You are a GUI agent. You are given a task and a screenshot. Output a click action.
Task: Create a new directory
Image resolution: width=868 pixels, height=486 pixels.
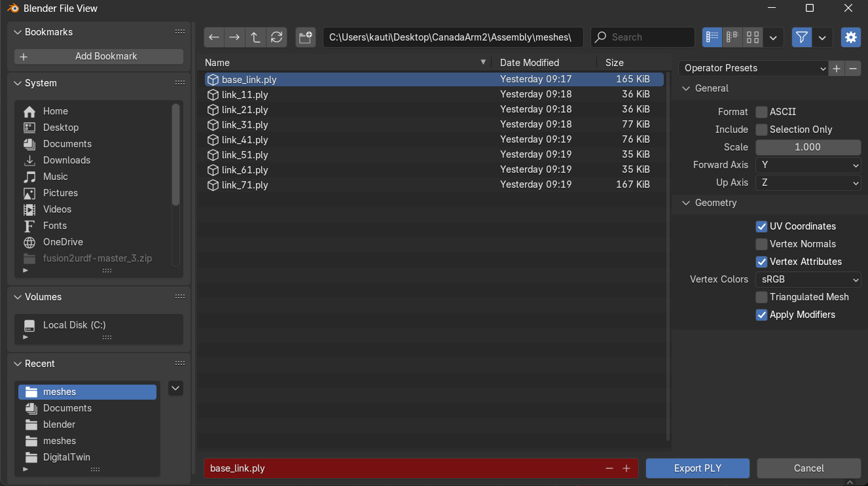(305, 37)
